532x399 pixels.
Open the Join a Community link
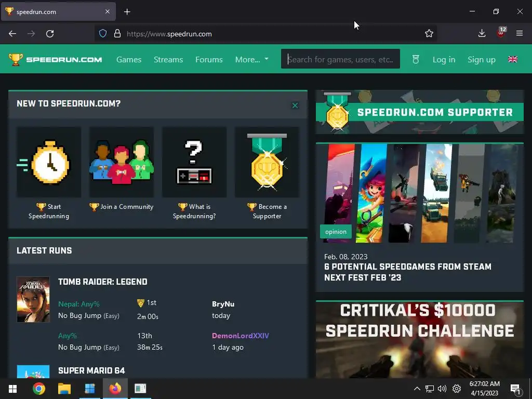pos(122,207)
